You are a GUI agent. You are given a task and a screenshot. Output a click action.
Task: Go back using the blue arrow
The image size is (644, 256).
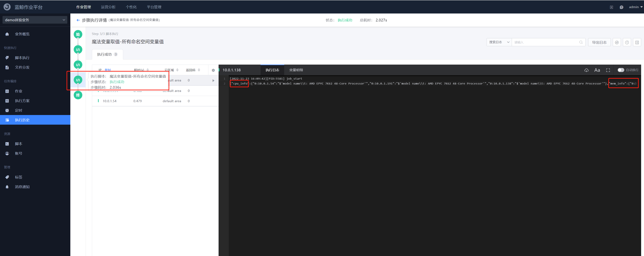(78, 20)
